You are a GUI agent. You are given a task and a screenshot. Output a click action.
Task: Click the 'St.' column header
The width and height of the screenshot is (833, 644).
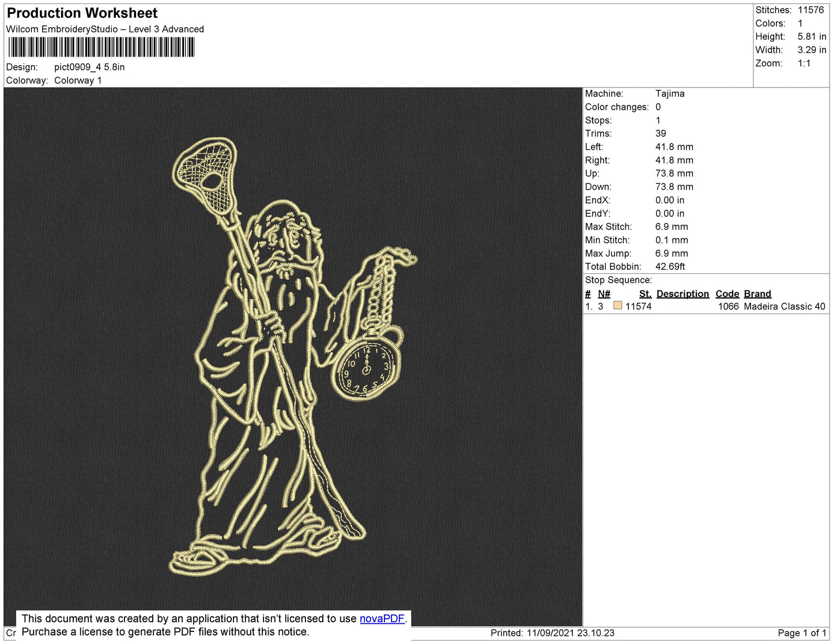pyautogui.click(x=645, y=293)
